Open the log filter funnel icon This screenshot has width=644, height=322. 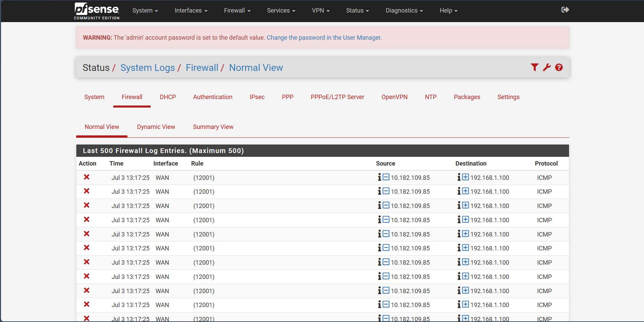click(534, 68)
